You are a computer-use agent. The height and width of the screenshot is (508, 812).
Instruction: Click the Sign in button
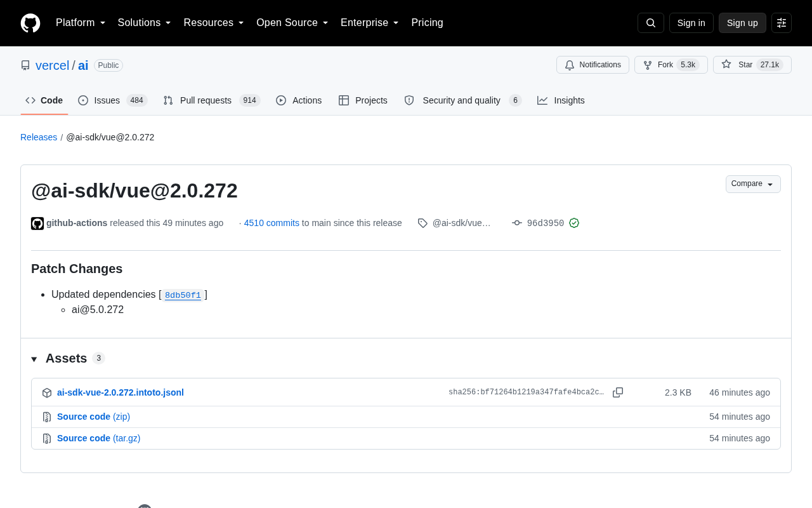[x=691, y=23]
